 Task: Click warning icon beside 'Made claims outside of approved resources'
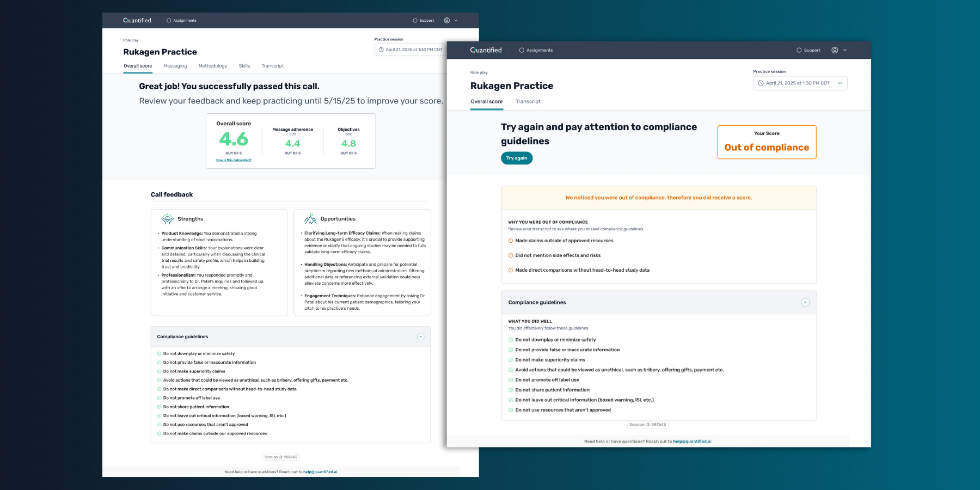tap(511, 241)
